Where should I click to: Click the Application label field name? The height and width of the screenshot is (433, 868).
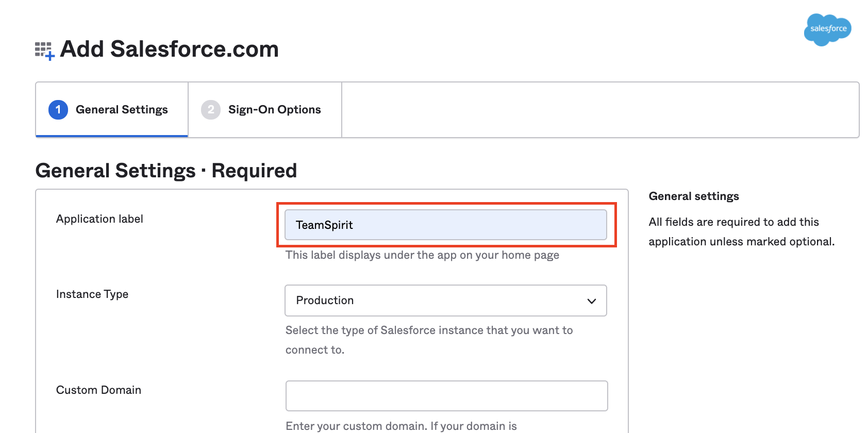99,219
